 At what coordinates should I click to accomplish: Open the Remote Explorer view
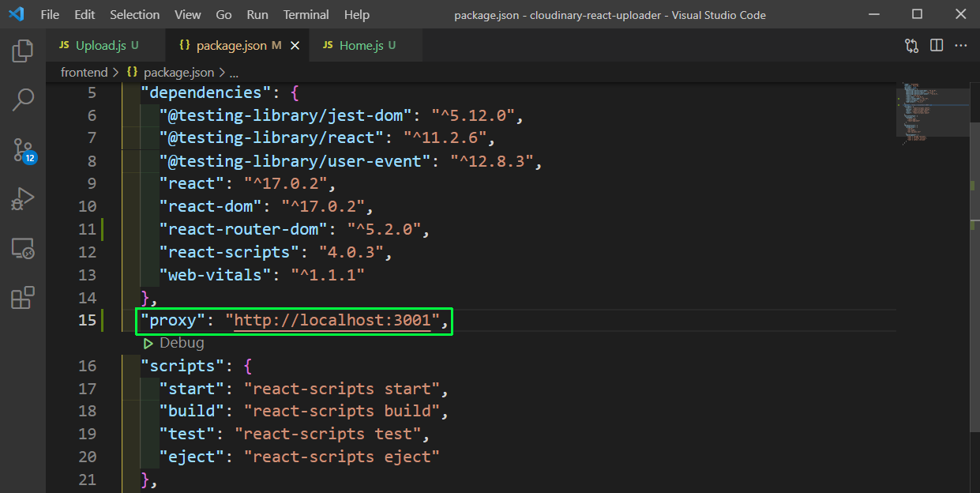[x=23, y=249]
